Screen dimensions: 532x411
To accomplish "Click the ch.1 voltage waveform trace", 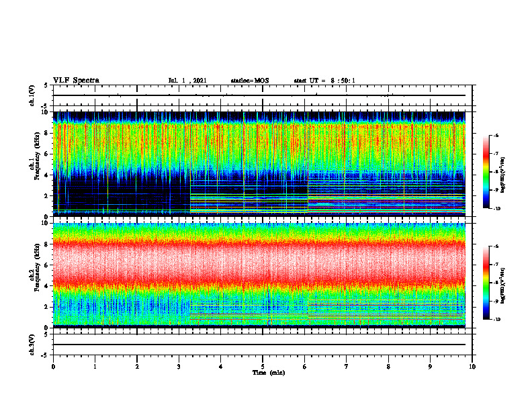I will [x=259, y=95].
